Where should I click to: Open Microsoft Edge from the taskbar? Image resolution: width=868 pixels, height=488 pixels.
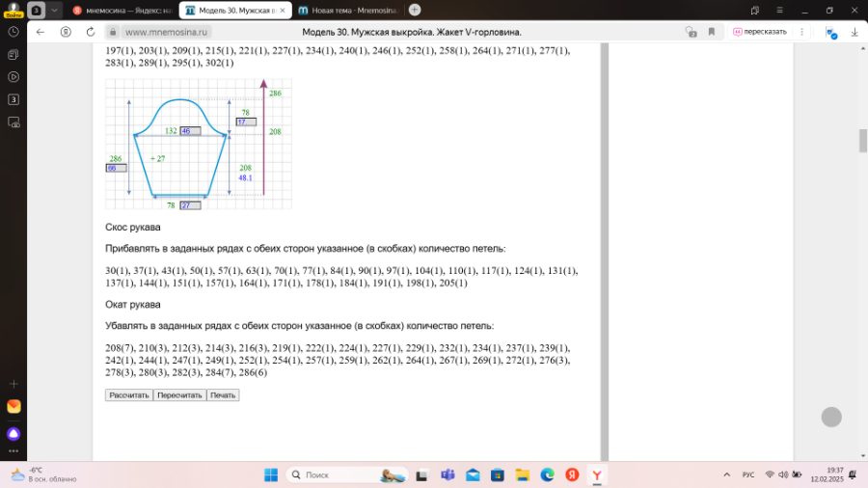547,474
